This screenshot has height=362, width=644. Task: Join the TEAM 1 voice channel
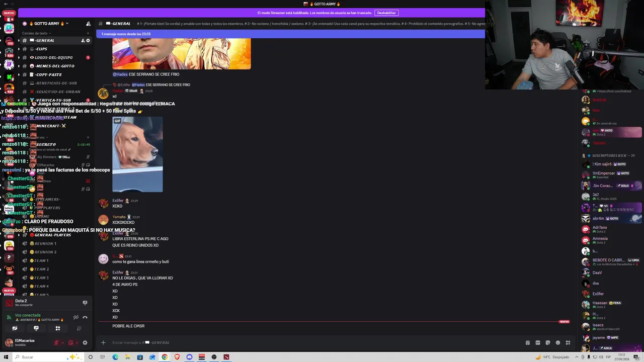55,260
